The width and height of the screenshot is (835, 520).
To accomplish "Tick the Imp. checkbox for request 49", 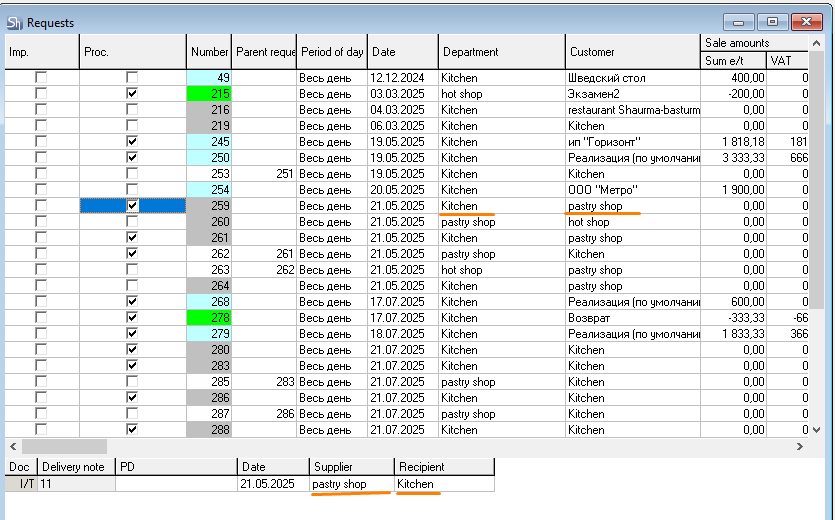I will (41, 78).
